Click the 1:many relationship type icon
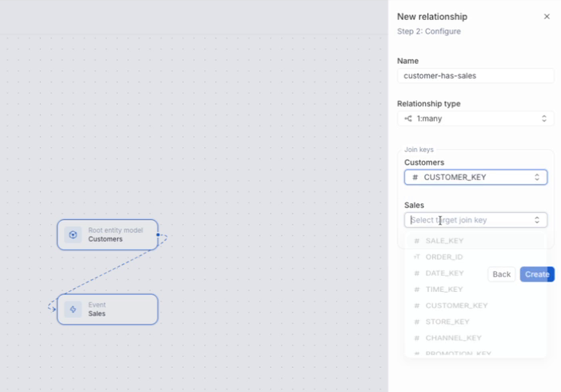The height and width of the screenshot is (392, 561). point(408,118)
